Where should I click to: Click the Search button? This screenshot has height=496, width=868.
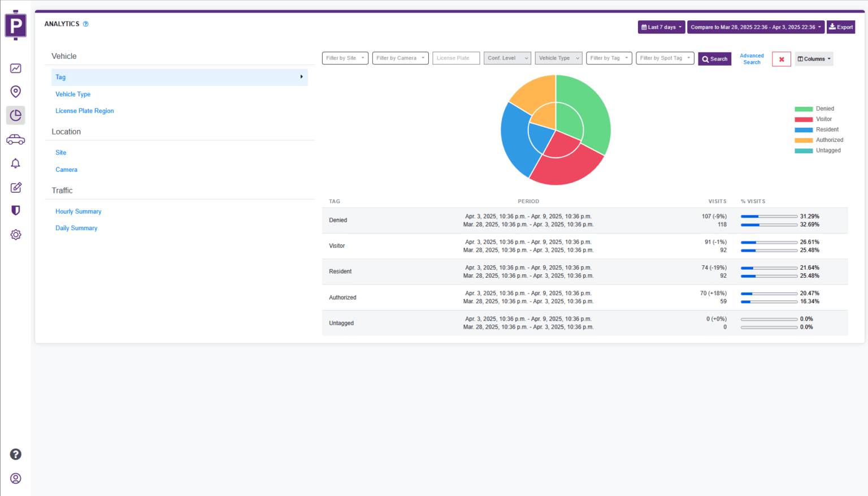click(715, 59)
